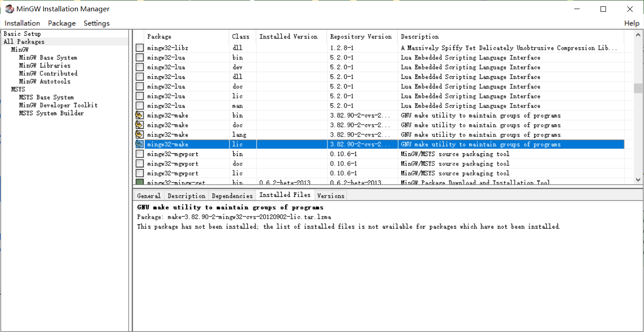Click the package list scrollbar thumb
This screenshot has width=644, height=332.
(x=638, y=88)
